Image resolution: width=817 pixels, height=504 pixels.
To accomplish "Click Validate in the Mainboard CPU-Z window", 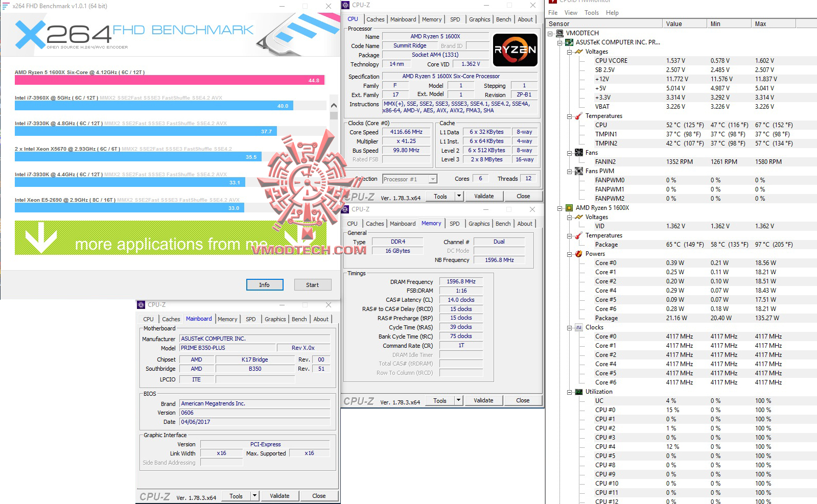I will (x=279, y=496).
